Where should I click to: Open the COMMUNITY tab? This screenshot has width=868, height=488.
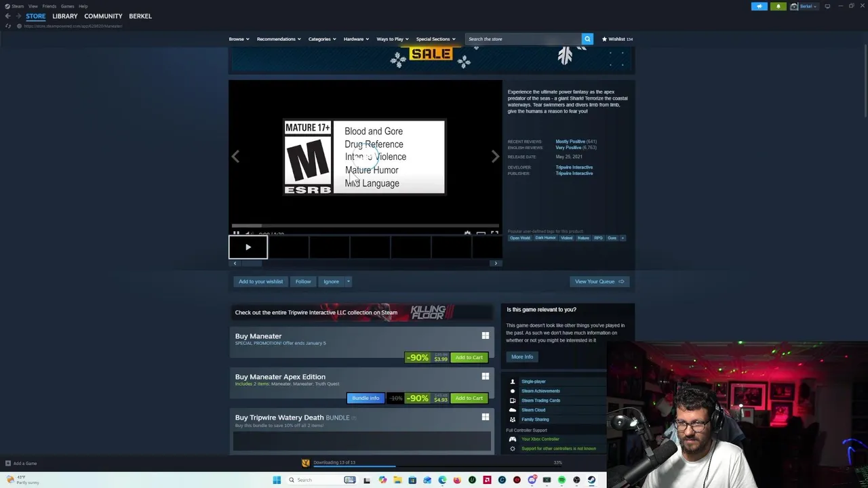[103, 16]
